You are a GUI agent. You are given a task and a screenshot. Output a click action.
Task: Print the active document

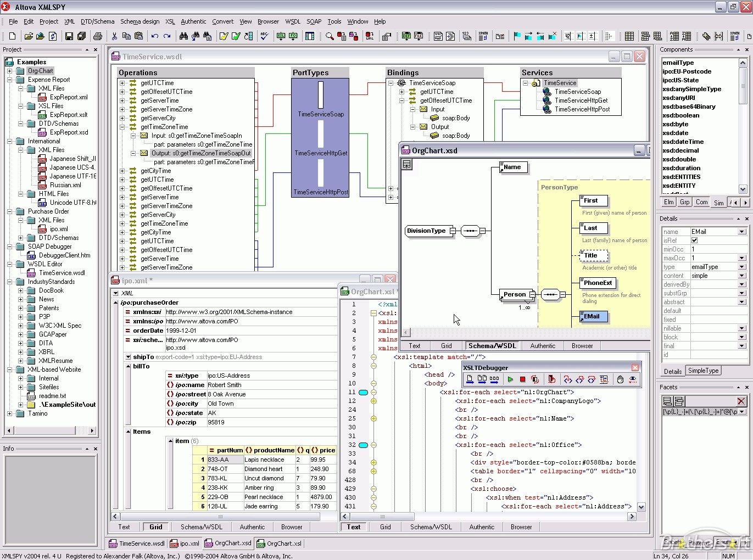[x=98, y=36]
